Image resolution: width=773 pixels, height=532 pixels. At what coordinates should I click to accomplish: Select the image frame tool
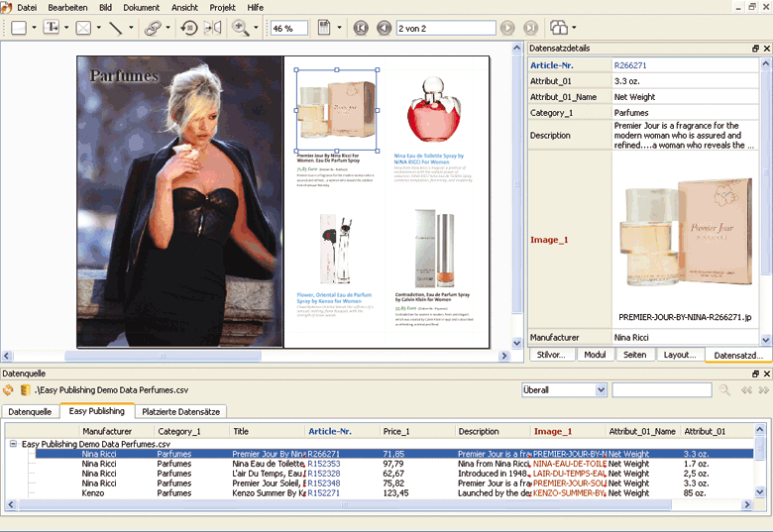(83, 28)
